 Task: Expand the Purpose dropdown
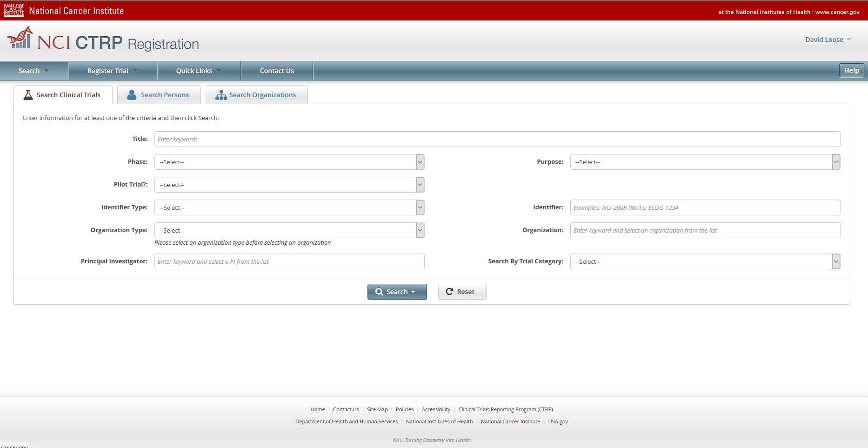[x=705, y=162]
